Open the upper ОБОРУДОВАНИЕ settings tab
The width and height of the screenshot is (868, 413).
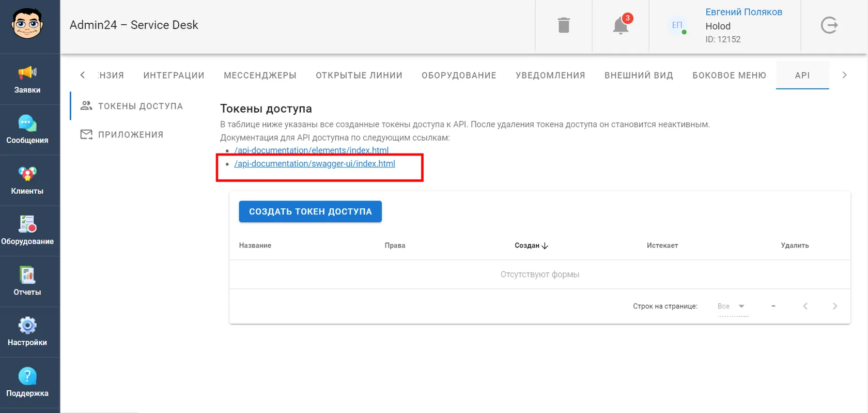tap(459, 75)
